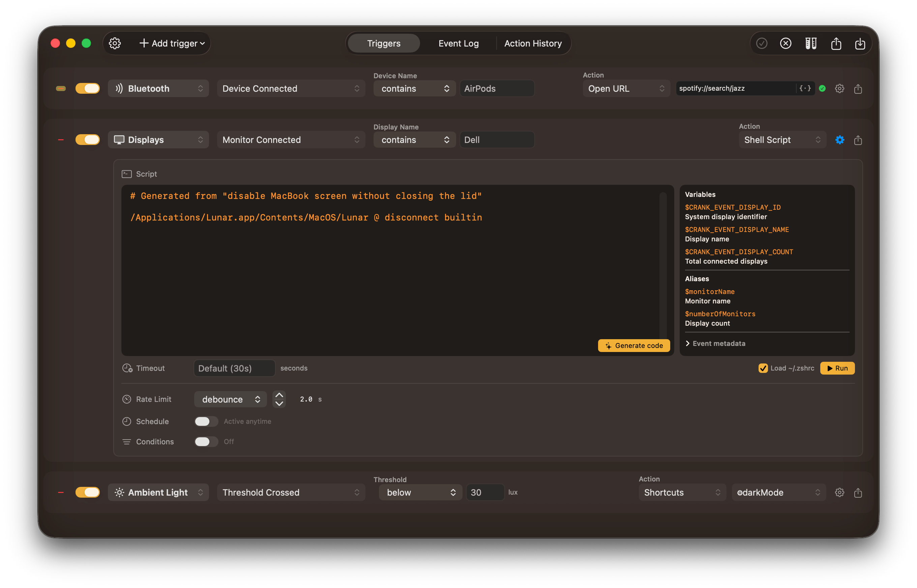917x588 pixels.
Task: Uncheck the Load ~/.zshrc checkbox
Action: pos(763,368)
